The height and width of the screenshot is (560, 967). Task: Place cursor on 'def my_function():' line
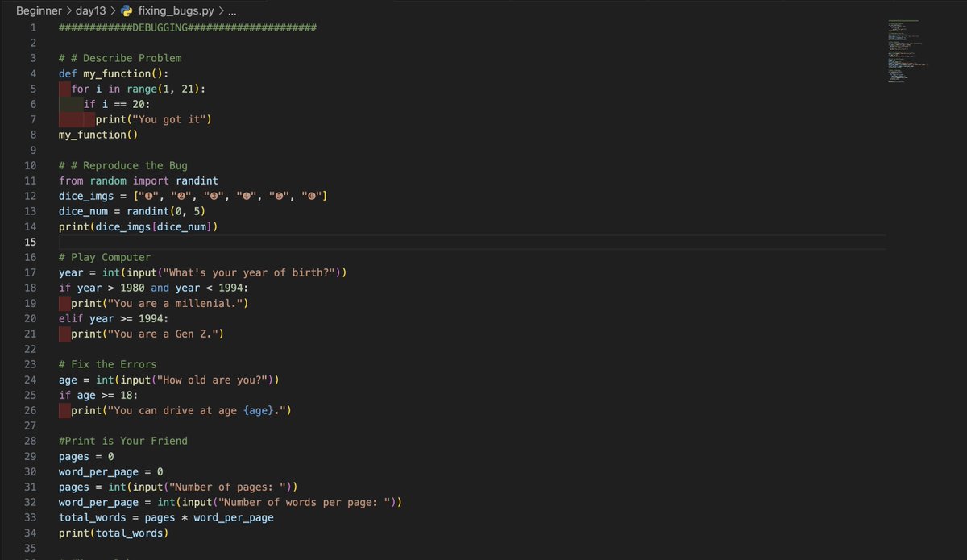pyautogui.click(x=114, y=73)
